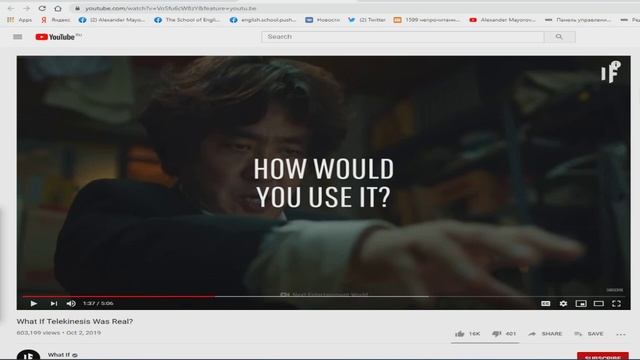The width and height of the screenshot is (640, 360).
Task: Click the SHARE button
Action: (545, 334)
